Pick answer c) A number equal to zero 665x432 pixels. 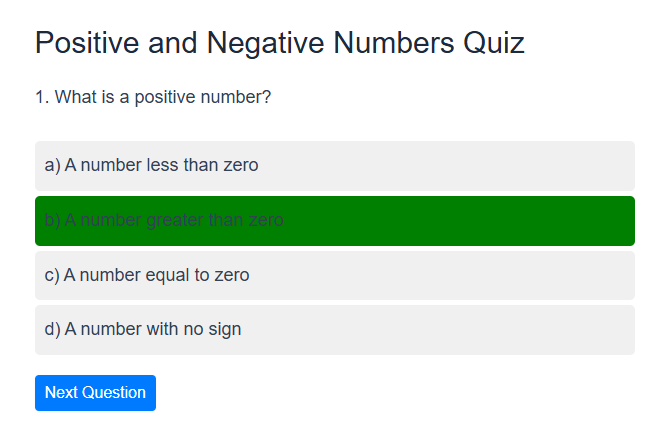coord(334,275)
